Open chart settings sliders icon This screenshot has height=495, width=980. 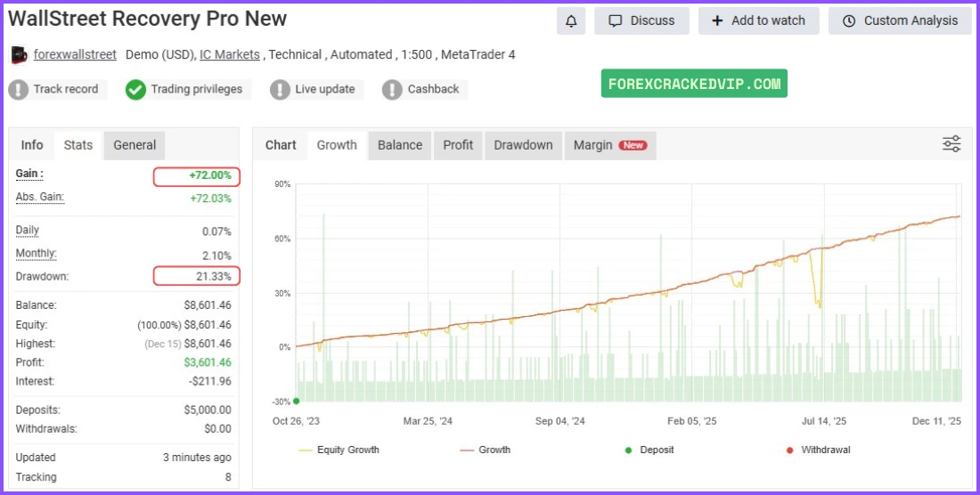pos(951,144)
